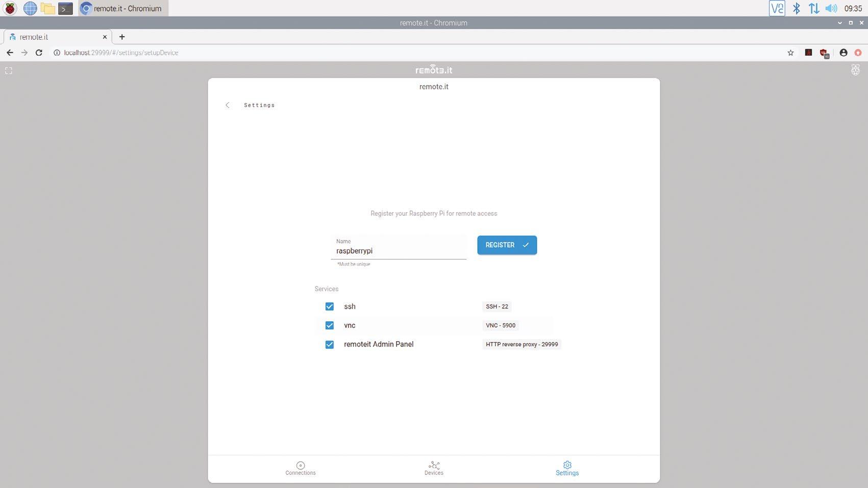Click the remote.it logo header
The width and height of the screenshot is (868, 488).
(434, 70)
